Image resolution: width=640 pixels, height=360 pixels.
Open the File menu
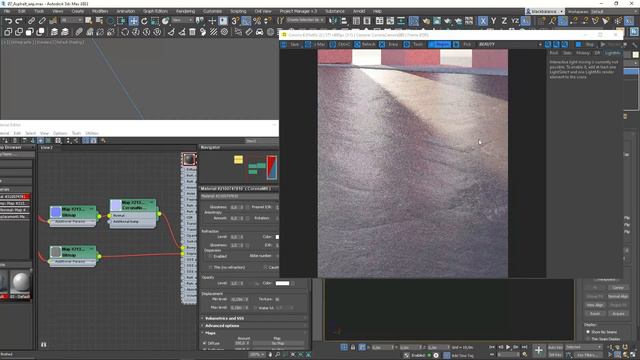(7, 11)
